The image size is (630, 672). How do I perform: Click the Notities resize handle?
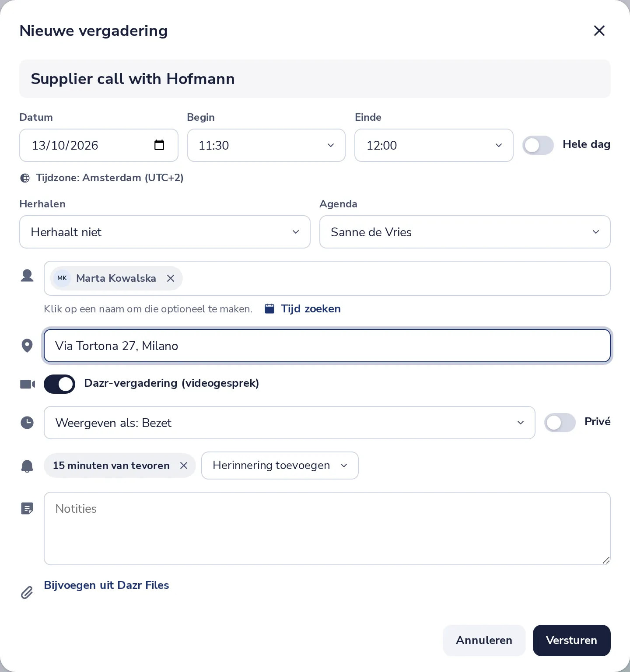coord(606,560)
